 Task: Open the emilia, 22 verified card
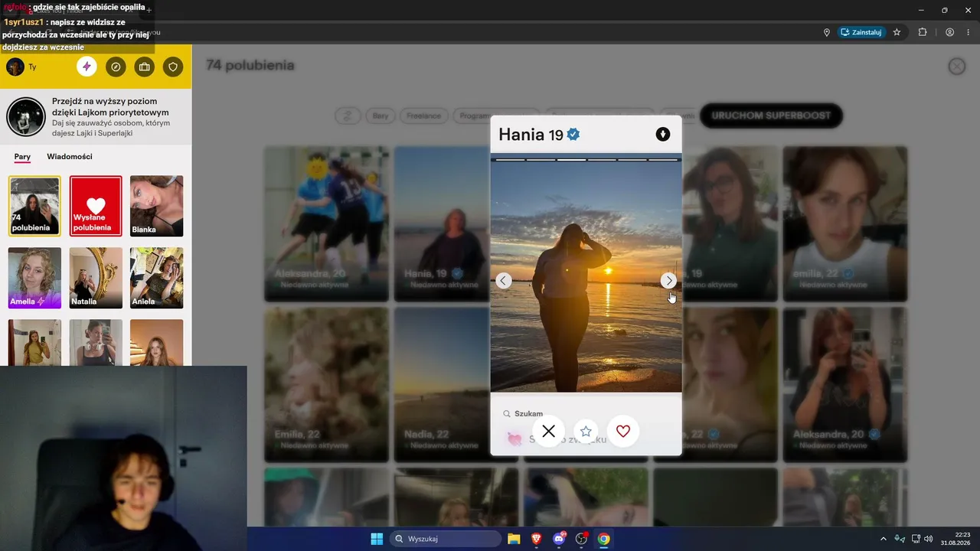pyautogui.click(x=844, y=223)
